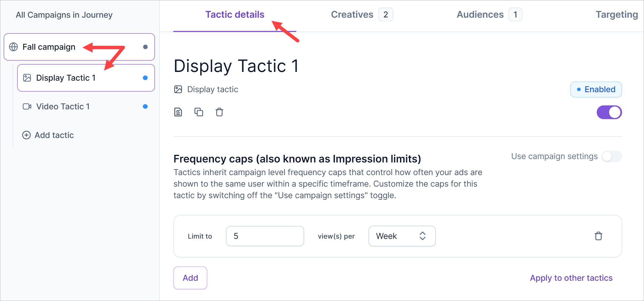Select Video Tactic 1 in the sidebar
The image size is (644, 301).
[63, 107]
